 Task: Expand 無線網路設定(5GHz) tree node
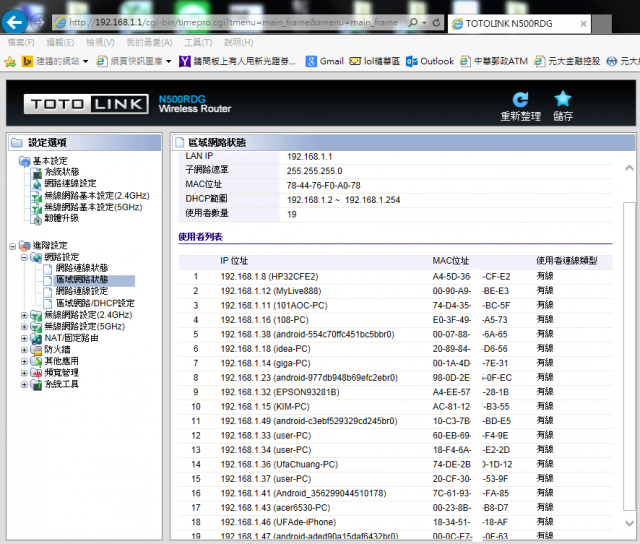coord(24,326)
